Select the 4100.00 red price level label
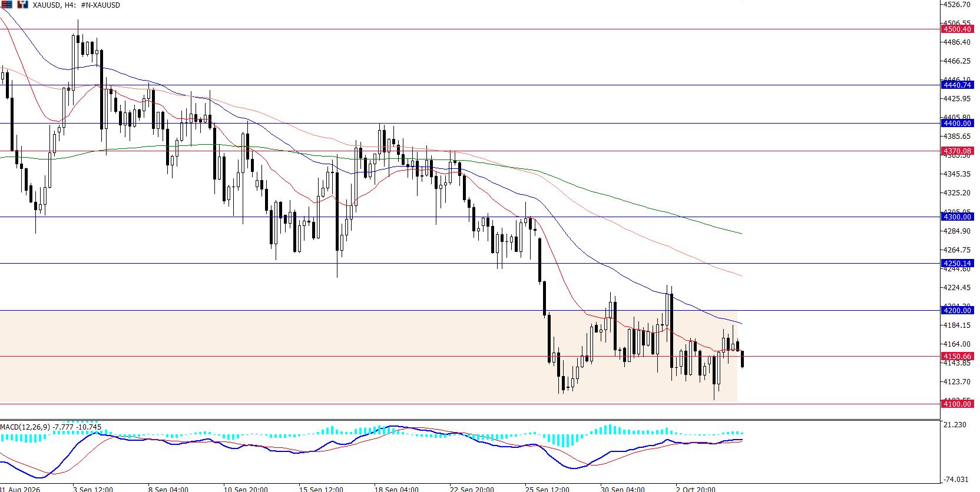The width and height of the screenshot is (980, 492). coord(957,404)
